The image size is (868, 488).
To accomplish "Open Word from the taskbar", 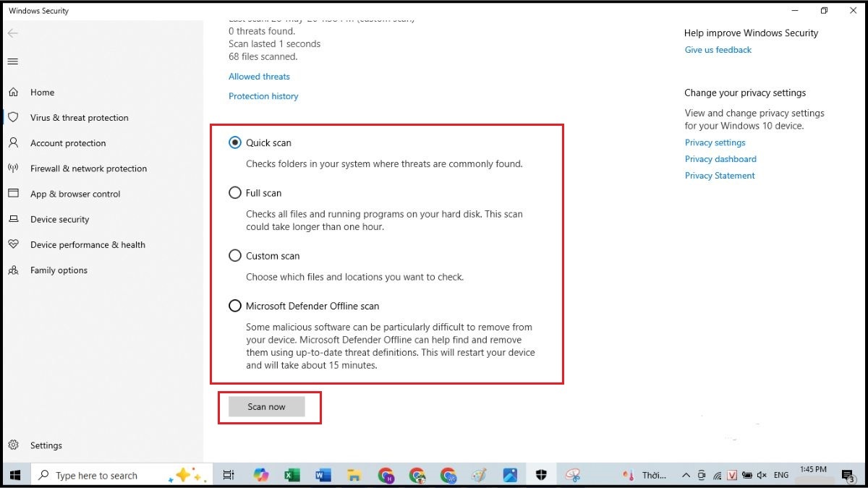I will [323, 475].
